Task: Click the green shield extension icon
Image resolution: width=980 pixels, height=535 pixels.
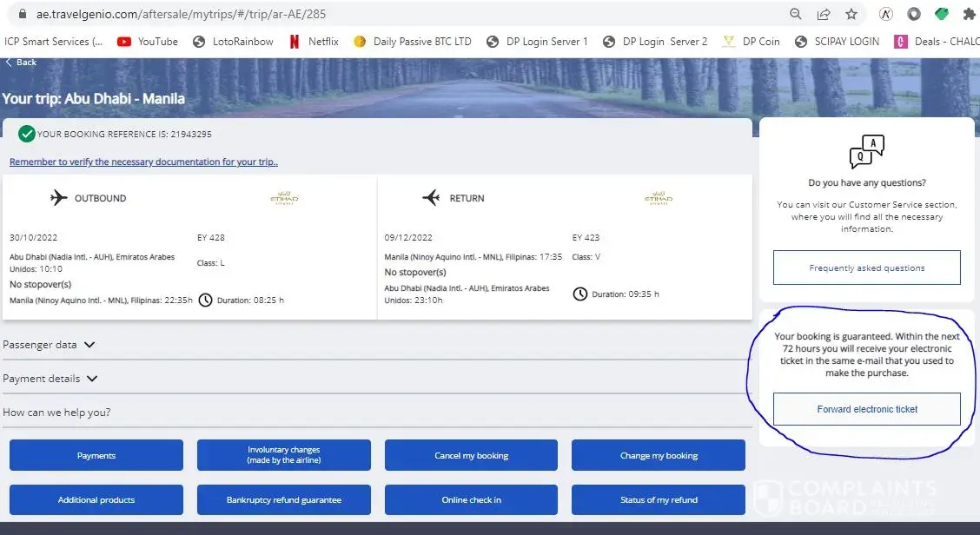Action: tap(942, 14)
